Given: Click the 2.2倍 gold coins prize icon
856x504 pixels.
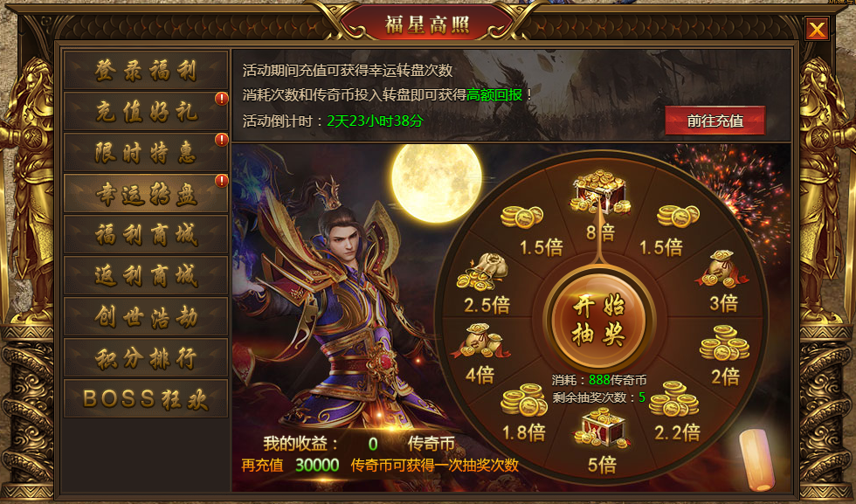Looking at the screenshot, I should (673, 399).
